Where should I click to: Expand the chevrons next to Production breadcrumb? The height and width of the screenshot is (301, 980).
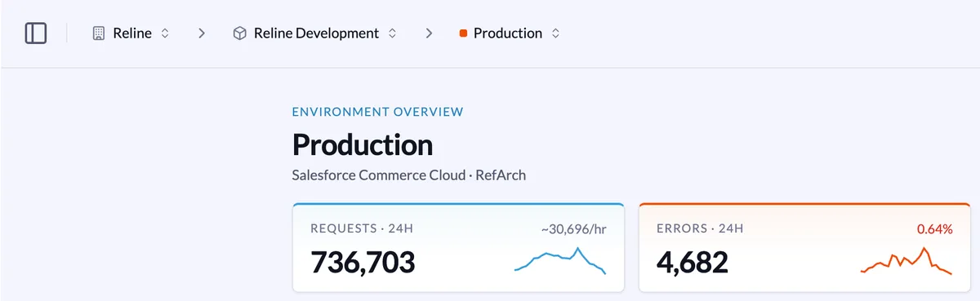pyautogui.click(x=556, y=33)
